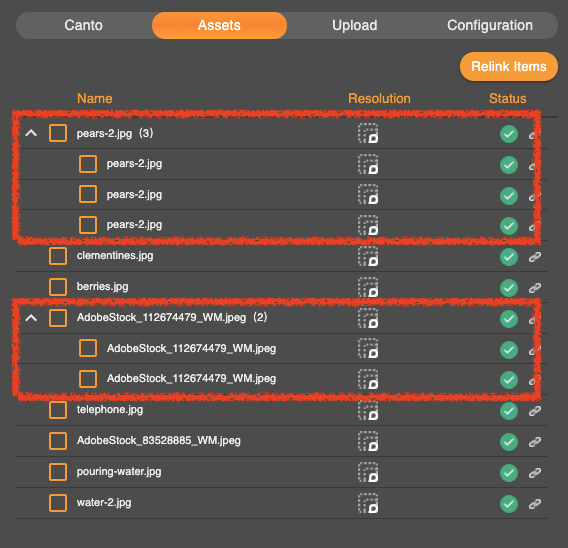Go to the Canto tab
568x548 pixels.
[x=84, y=25]
